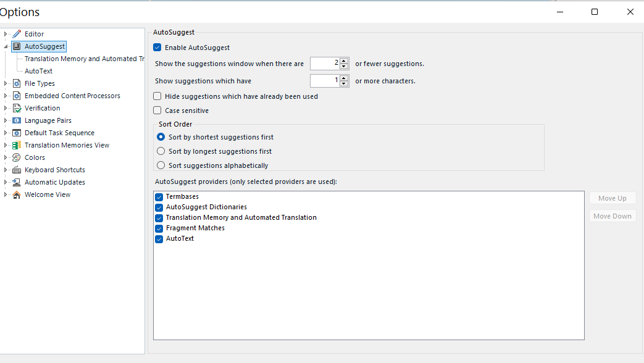The height and width of the screenshot is (363, 644).
Task: Close the Options dialog
Action: [x=630, y=12]
